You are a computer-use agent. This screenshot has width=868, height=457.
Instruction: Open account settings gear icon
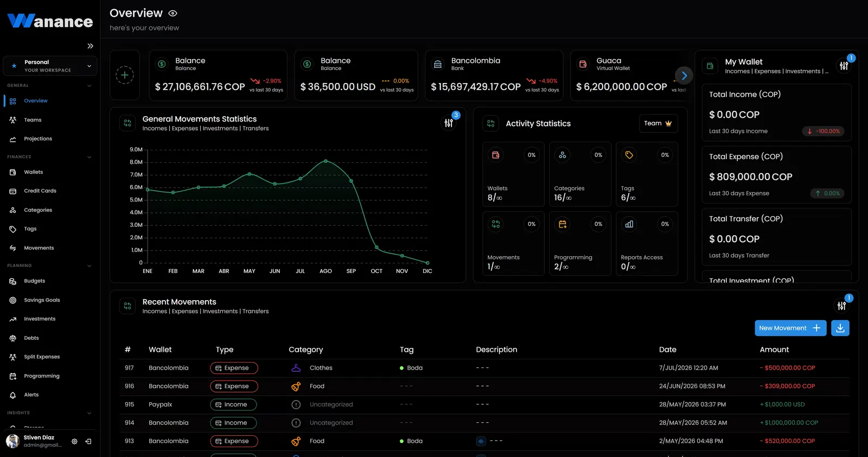(74, 441)
